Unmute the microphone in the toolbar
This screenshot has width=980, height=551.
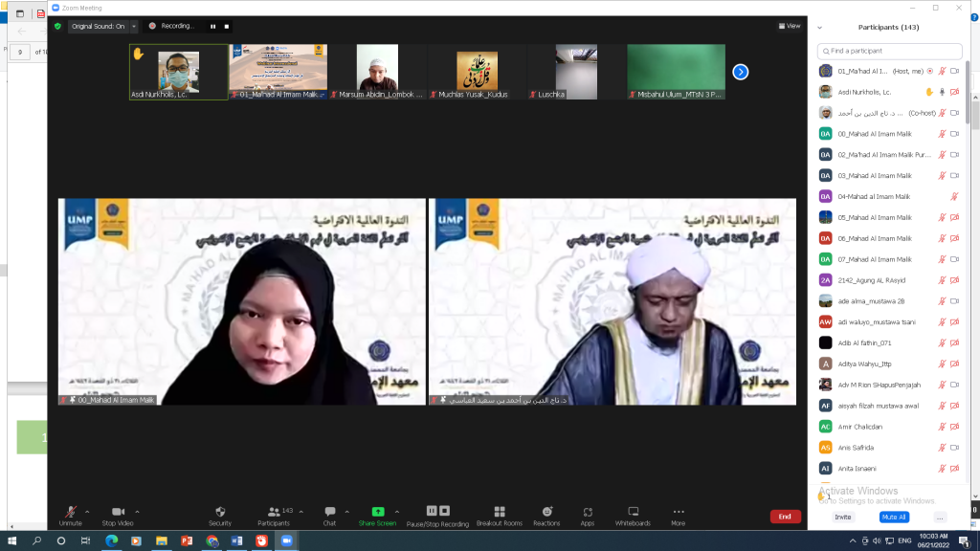(x=71, y=512)
